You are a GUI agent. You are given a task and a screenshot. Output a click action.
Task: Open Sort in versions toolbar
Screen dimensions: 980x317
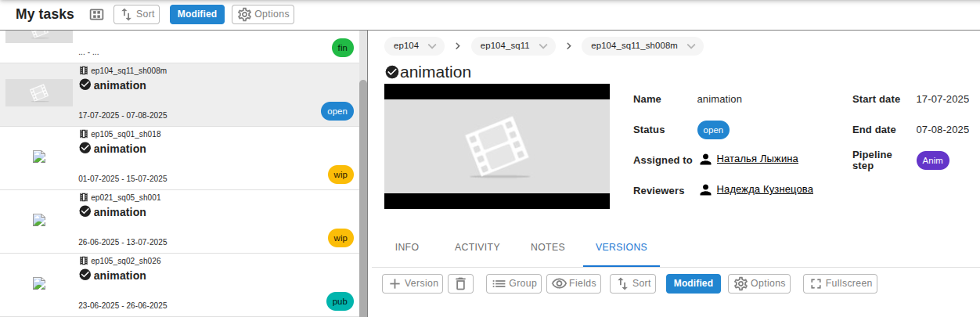[632, 283]
